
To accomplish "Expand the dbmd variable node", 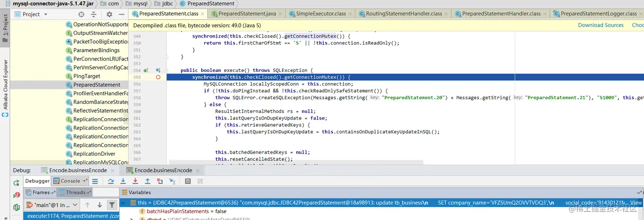I will click(132, 219).
